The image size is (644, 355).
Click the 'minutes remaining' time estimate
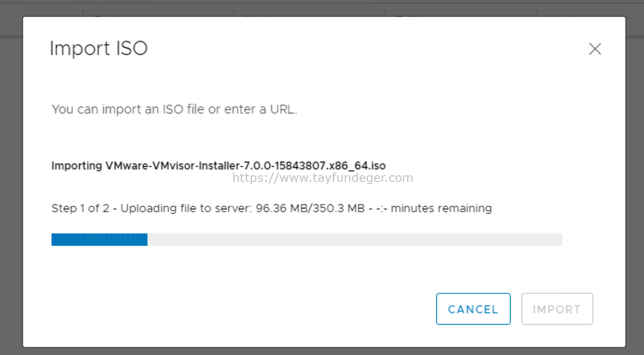pos(441,208)
